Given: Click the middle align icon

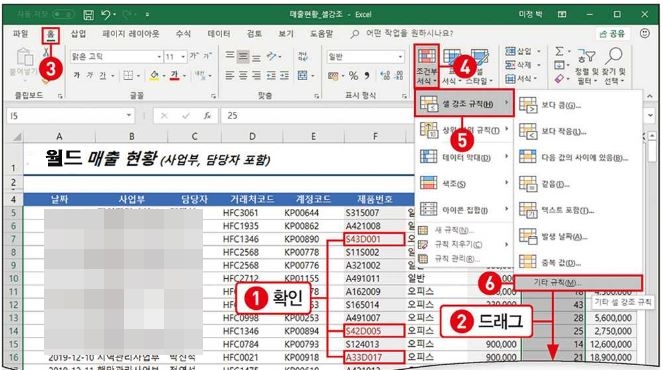Looking at the screenshot, I should pyautogui.click(x=243, y=56).
